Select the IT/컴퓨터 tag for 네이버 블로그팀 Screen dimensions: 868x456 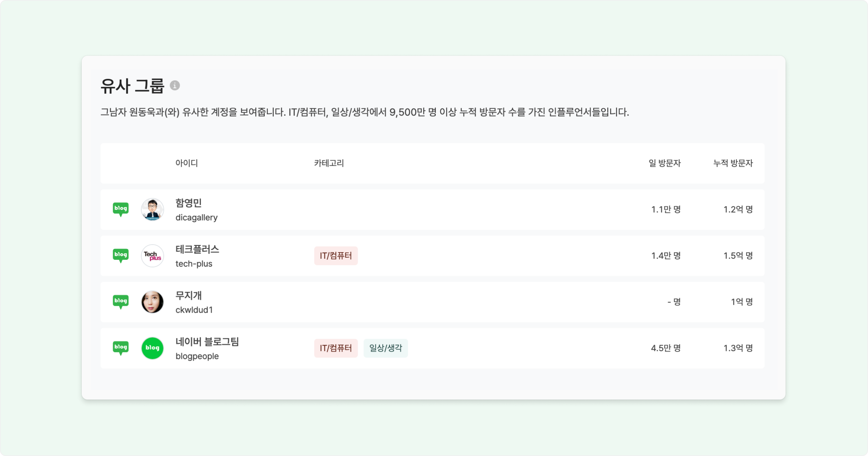pyautogui.click(x=336, y=348)
